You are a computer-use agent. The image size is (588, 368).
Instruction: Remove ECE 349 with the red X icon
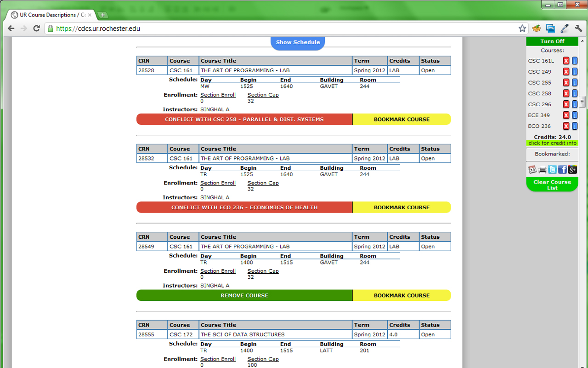tap(565, 115)
